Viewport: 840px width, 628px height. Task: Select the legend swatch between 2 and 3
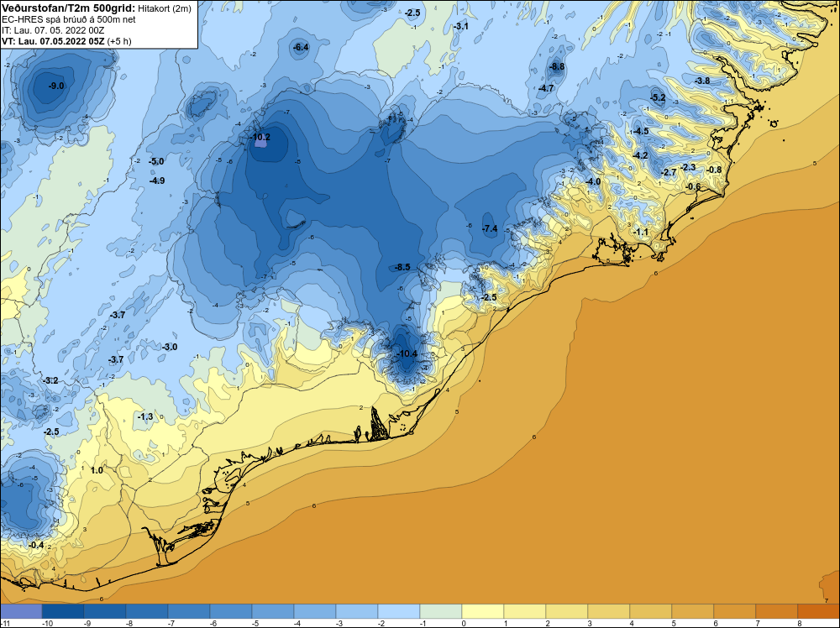pyautogui.click(x=567, y=611)
